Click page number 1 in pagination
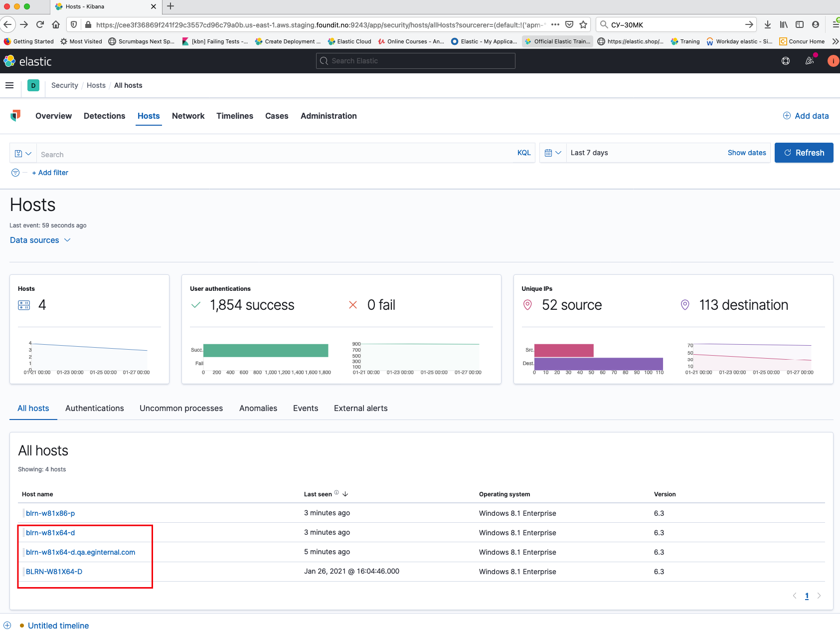840x636 pixels. click(x=807, y=596)
